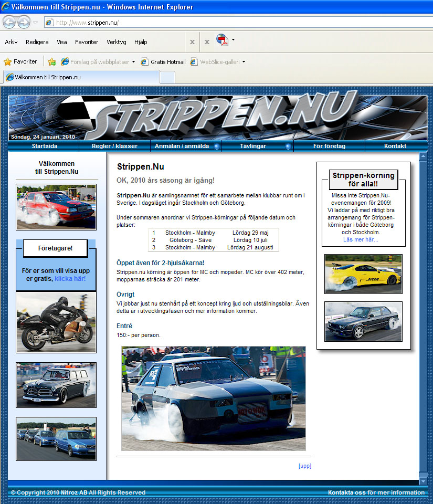Click the large Airtune car burnout photo

tap(214, 398)
